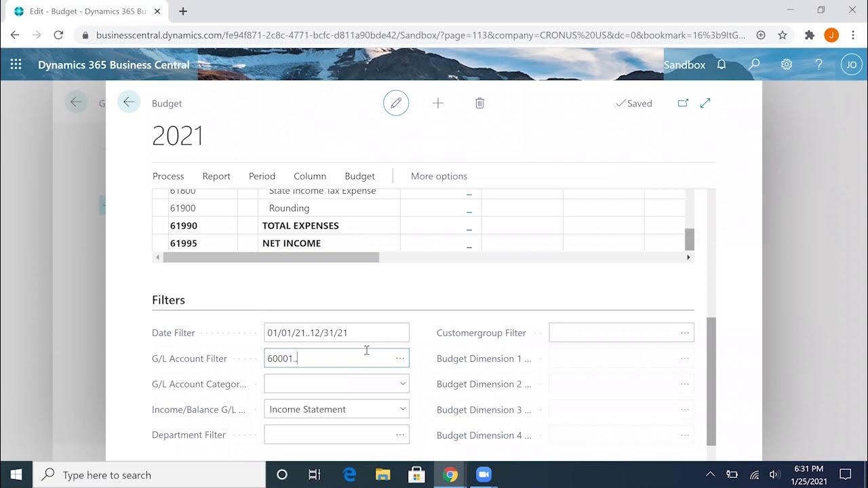
Task: Open lookup for G/L Account Filter
Action: 400,359
